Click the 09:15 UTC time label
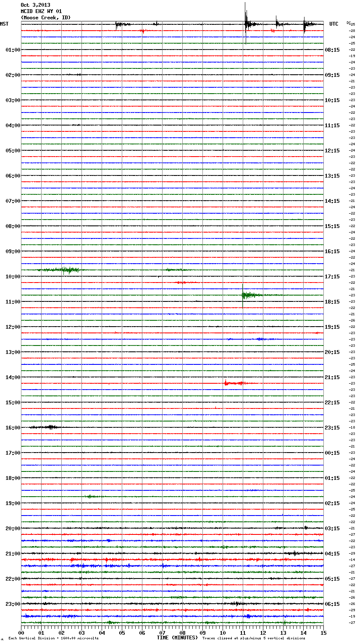 (x=332, y=75)
